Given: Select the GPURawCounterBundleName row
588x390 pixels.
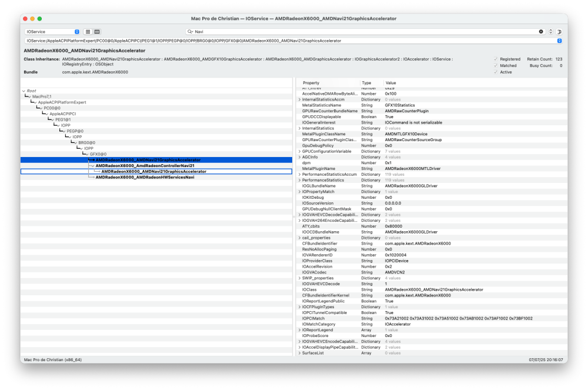Looking at the screenshot, I should (431, 111).
